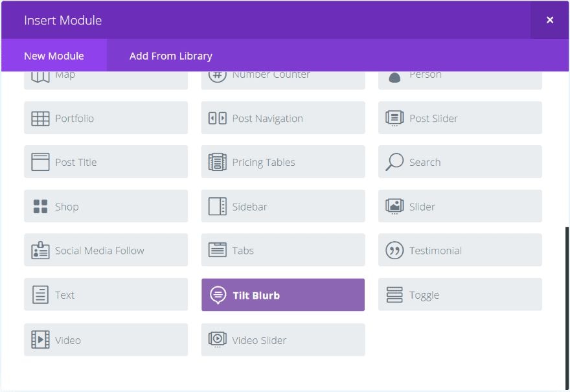The height and width of the screenshot is (392, 570).
Task: Insert the Post Slider module
Action: 460,118
